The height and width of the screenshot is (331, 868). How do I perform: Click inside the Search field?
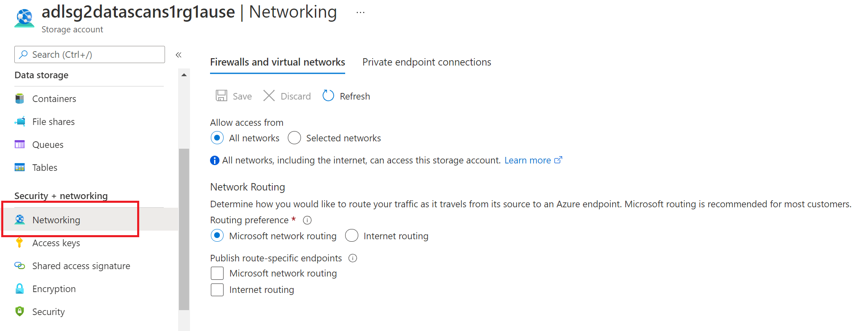(89, 54)
